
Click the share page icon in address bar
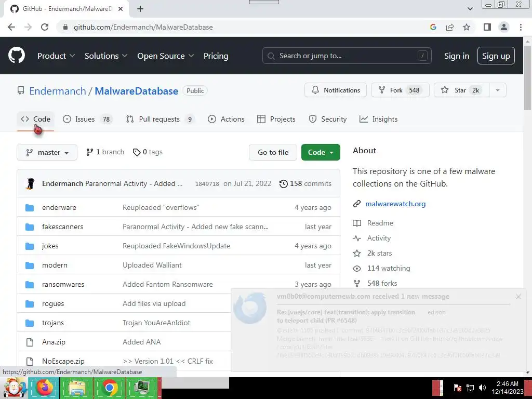(450, 27)
